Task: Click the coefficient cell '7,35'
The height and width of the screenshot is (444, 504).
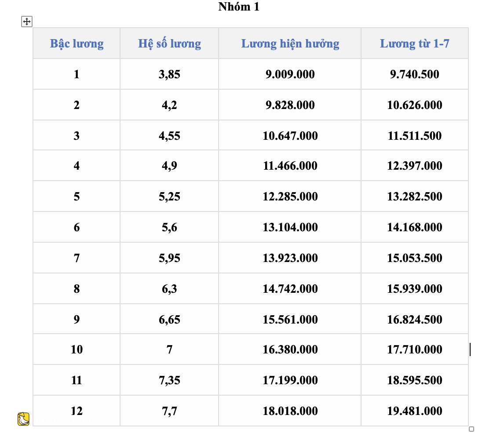Action: (169, 380)
